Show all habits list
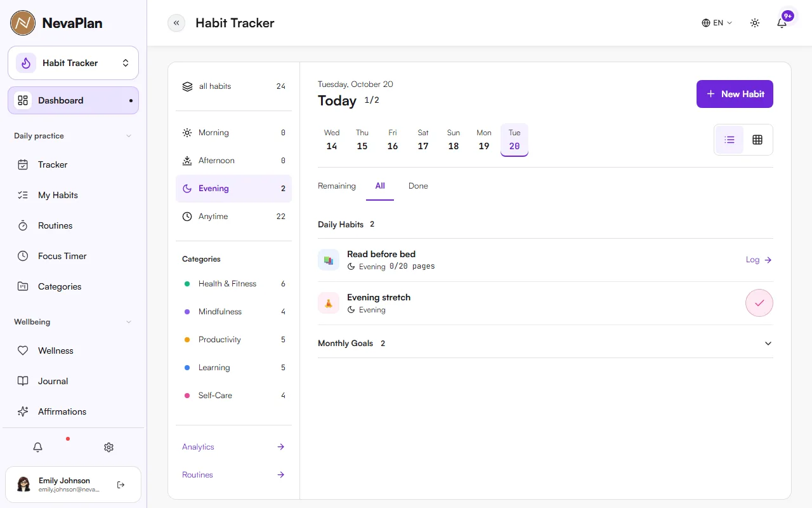The image size is (812, 508). [x=233, y=86]
